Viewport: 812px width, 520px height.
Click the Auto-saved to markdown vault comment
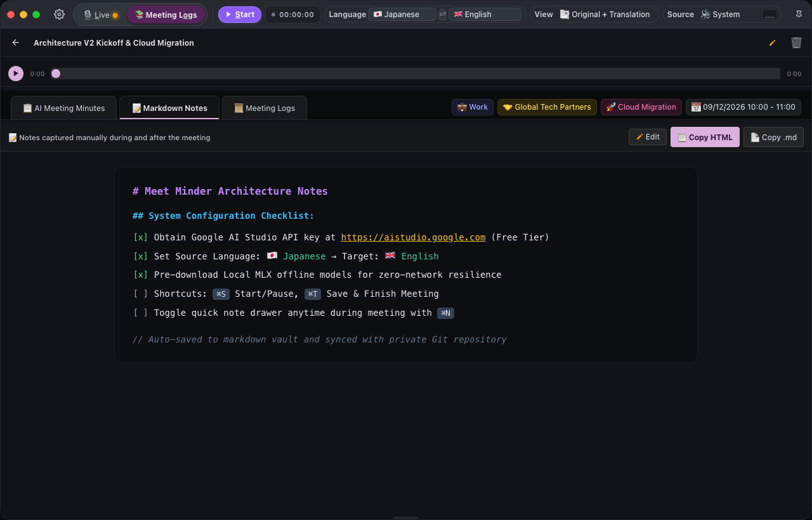click(320, 339)
